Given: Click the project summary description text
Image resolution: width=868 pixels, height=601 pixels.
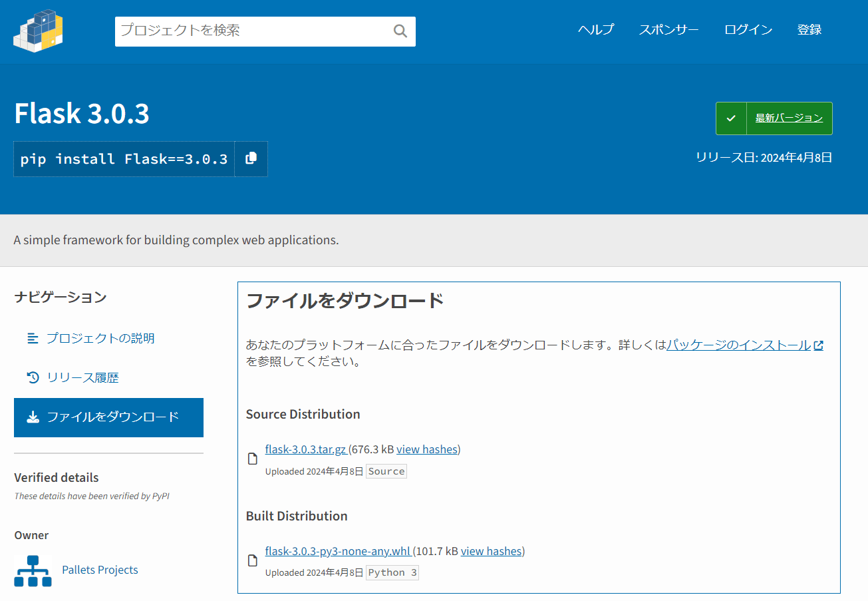Looking at the screenshot, I should click(x=176, y=240).
